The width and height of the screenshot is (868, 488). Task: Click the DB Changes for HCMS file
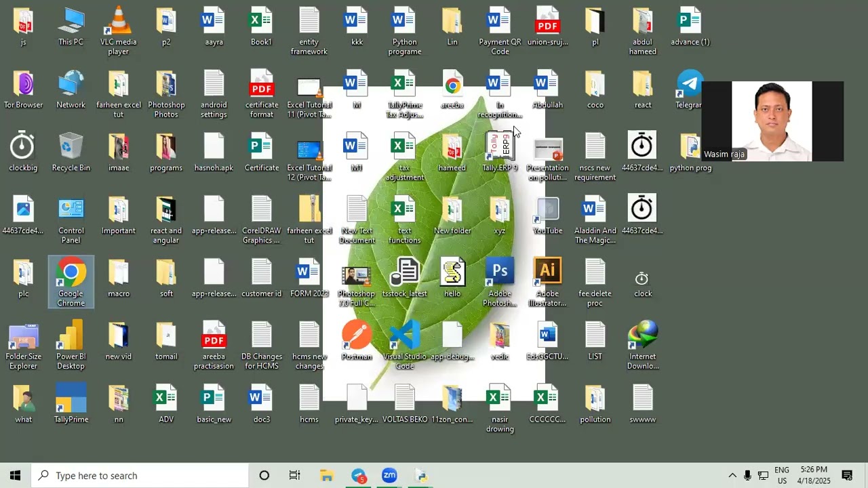(x=262, y=346)
